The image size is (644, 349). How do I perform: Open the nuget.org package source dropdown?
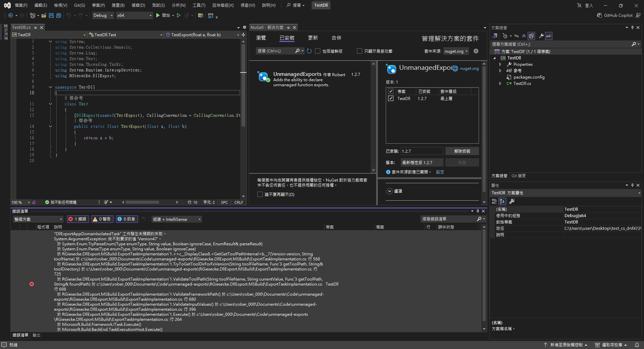pyautogui.click(x=456, y=51)
